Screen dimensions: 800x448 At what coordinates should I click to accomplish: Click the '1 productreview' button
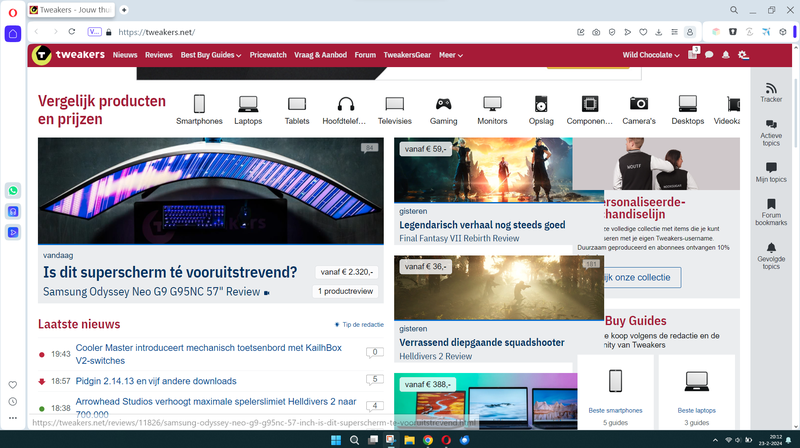click(x=345, y=291)
